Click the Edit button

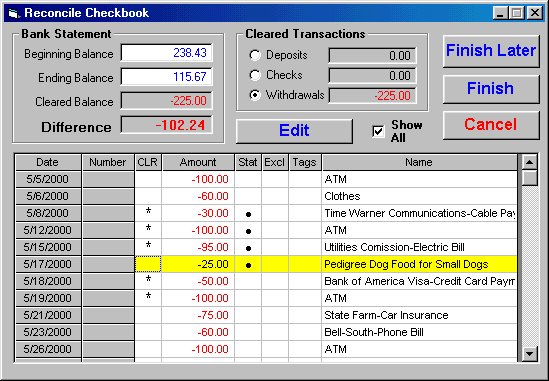point(294,131)
